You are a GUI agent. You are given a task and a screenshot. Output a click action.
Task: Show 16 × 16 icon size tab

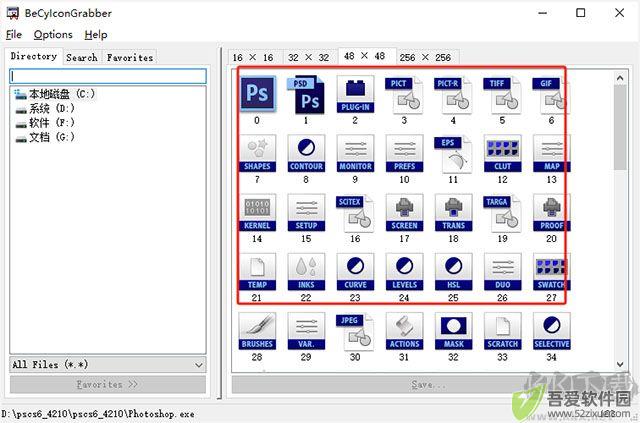[x=253, y=58]
